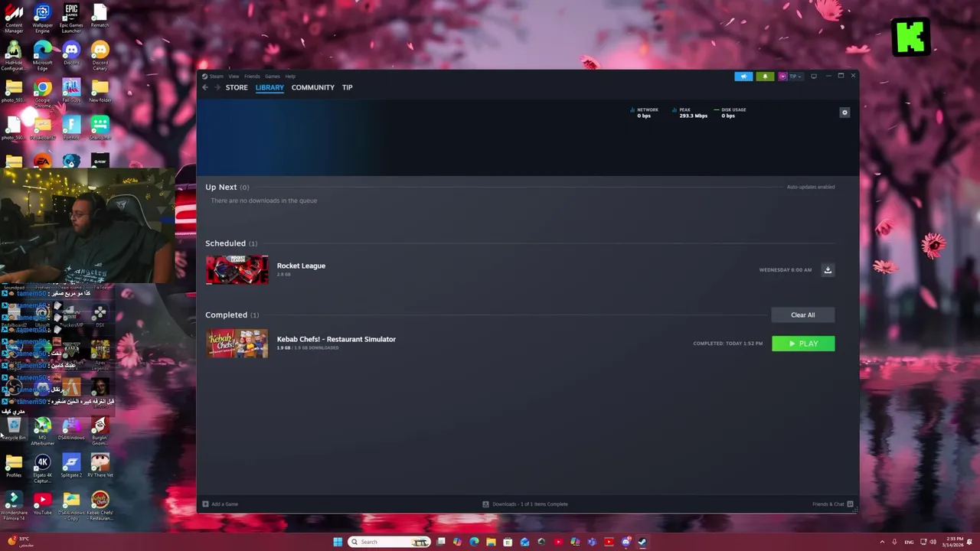980x551 pixels.
Task: Open Google Chrome desktop icon
Action: pos(42,93)
